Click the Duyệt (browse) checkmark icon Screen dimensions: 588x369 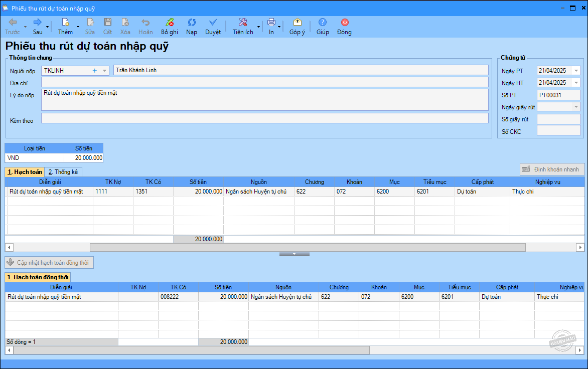coord(213,23)
